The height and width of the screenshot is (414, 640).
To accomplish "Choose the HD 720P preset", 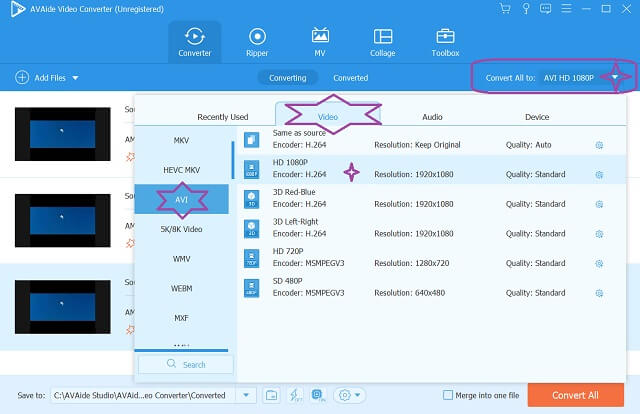I will [x=432, y=258].
